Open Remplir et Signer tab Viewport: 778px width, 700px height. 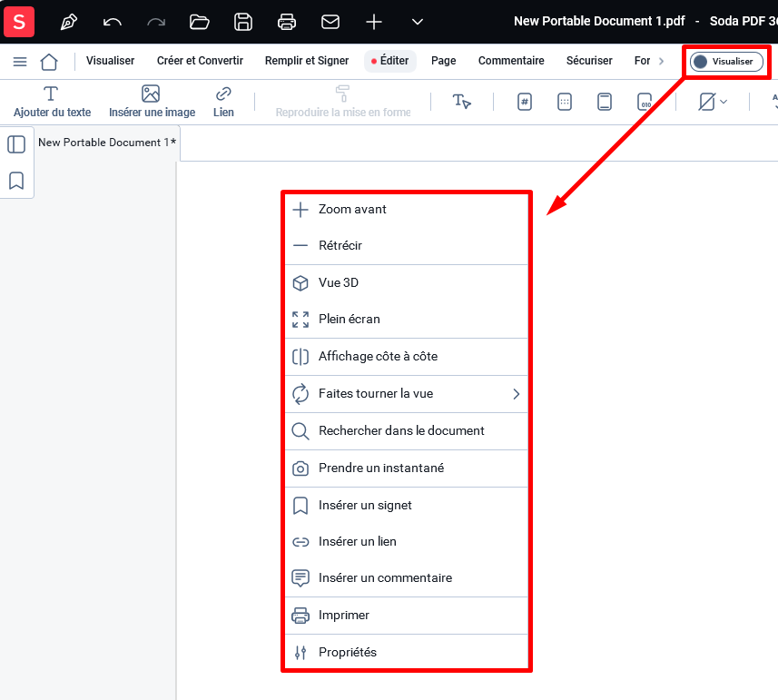tap(307, 61)
